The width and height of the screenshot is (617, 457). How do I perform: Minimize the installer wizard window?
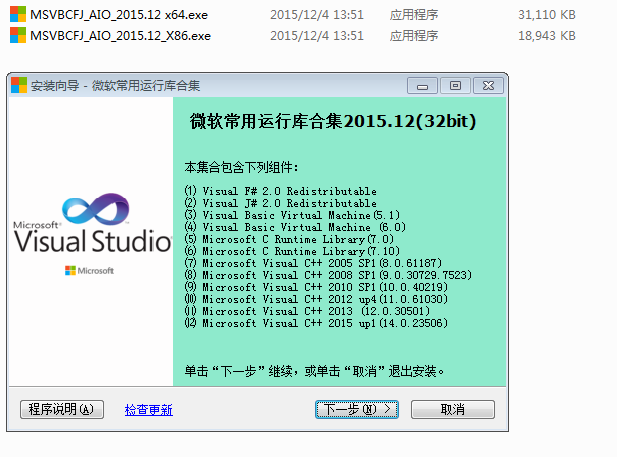pyautogui.click(x=422, y=86)
